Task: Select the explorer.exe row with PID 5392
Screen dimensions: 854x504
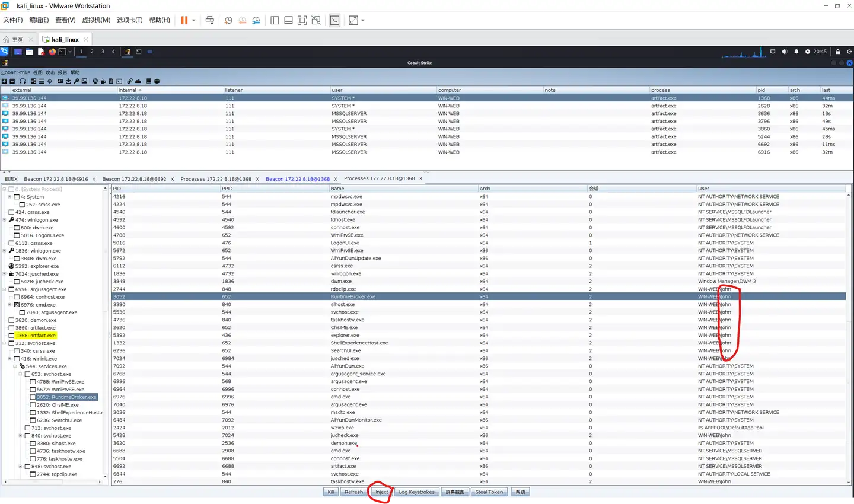Action: pos(479,336)
